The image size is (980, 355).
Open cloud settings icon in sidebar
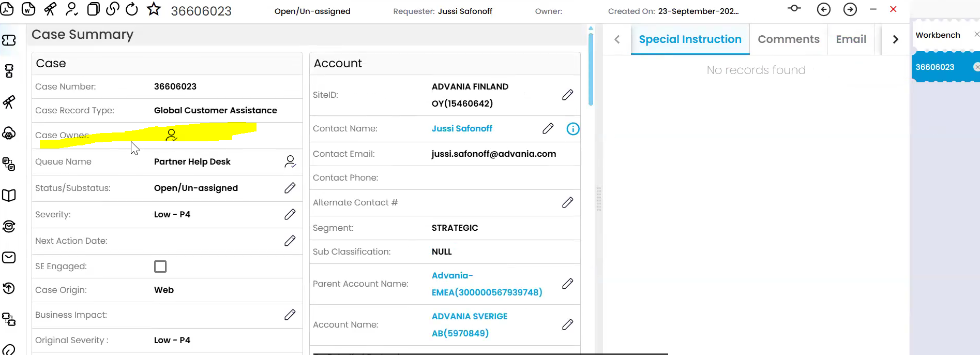[9, 134]
